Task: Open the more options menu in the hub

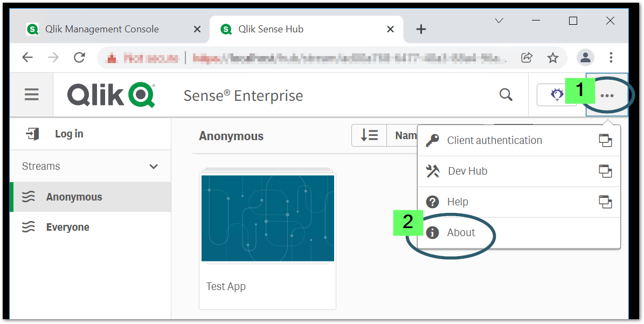Action: point(607,95)
